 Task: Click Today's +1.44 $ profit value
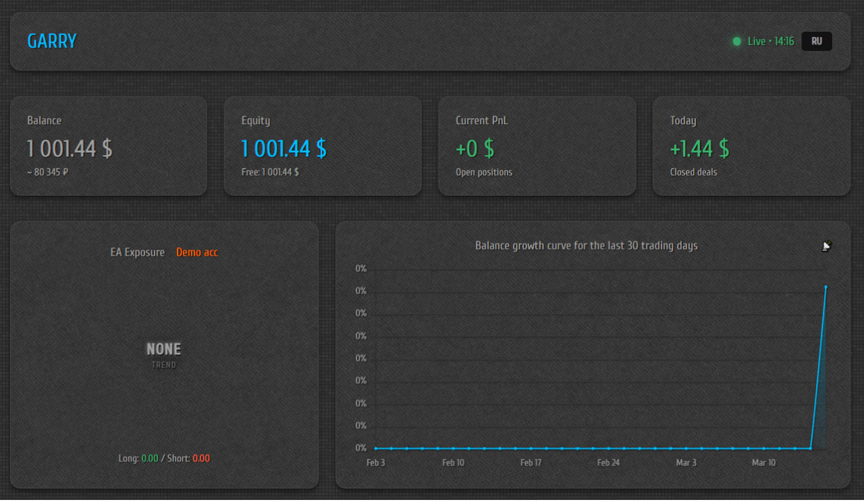point(699,148)
